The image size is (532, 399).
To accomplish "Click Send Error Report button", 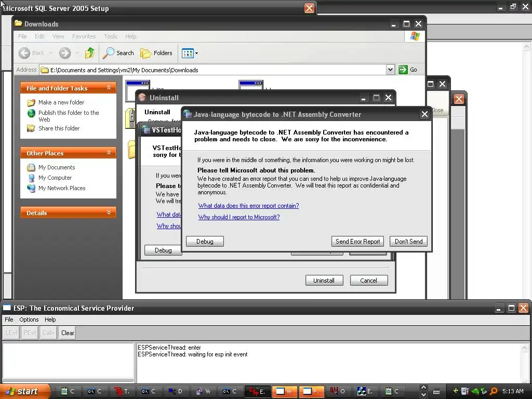I will (357, 241).
